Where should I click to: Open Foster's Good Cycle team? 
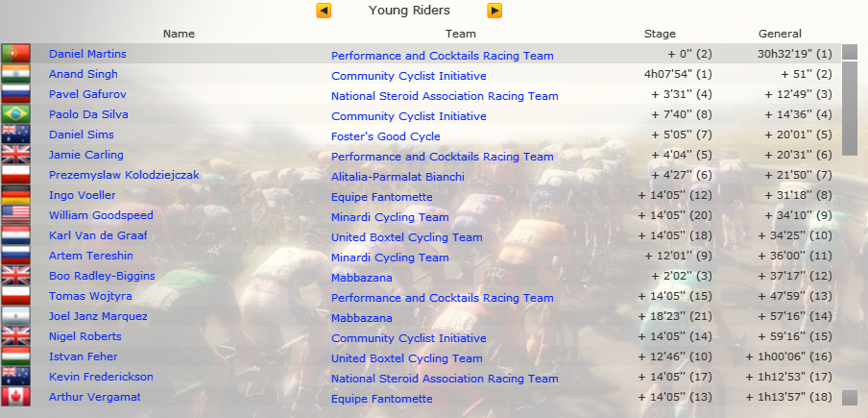click(386, 136)
